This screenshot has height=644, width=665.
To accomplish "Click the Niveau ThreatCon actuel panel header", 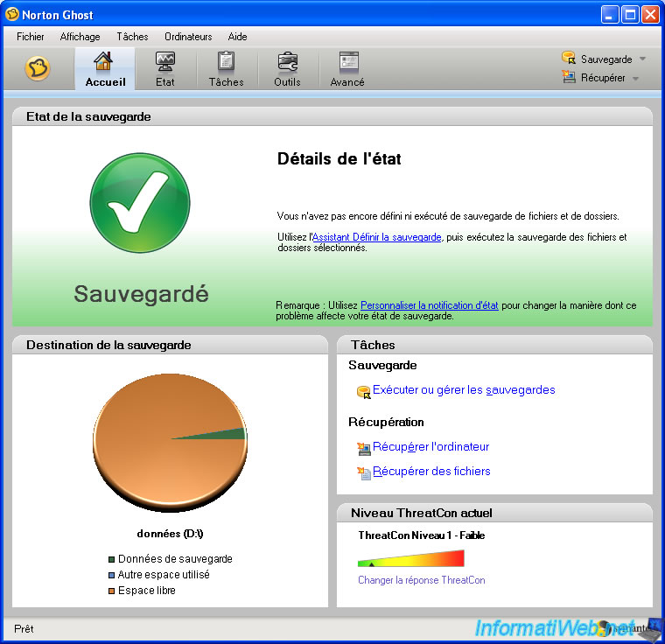I will point(494,513).
